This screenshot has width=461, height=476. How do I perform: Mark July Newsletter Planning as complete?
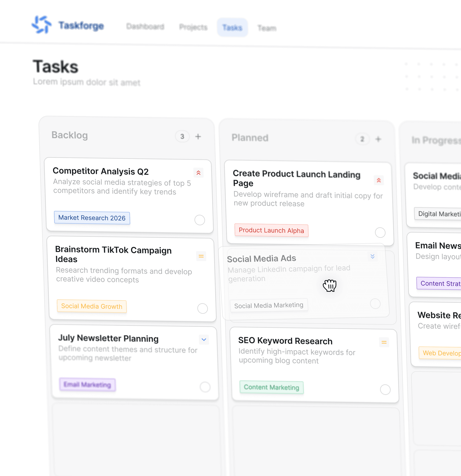(x=205, y=387)
